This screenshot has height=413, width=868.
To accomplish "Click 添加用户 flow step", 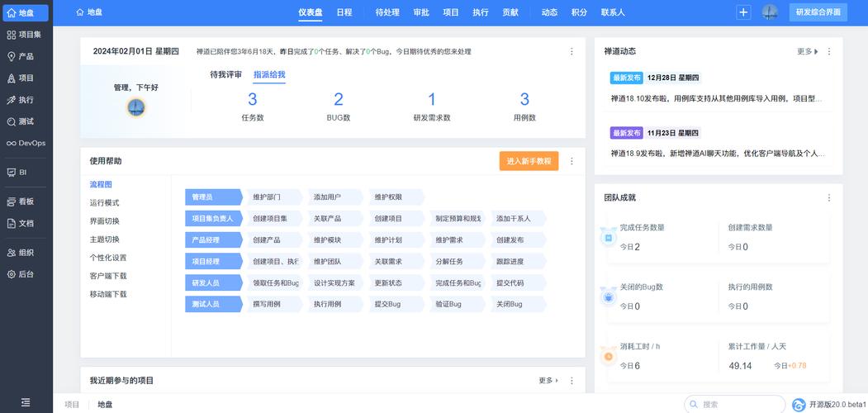I will pyautogui.click(x=335, y=197).
